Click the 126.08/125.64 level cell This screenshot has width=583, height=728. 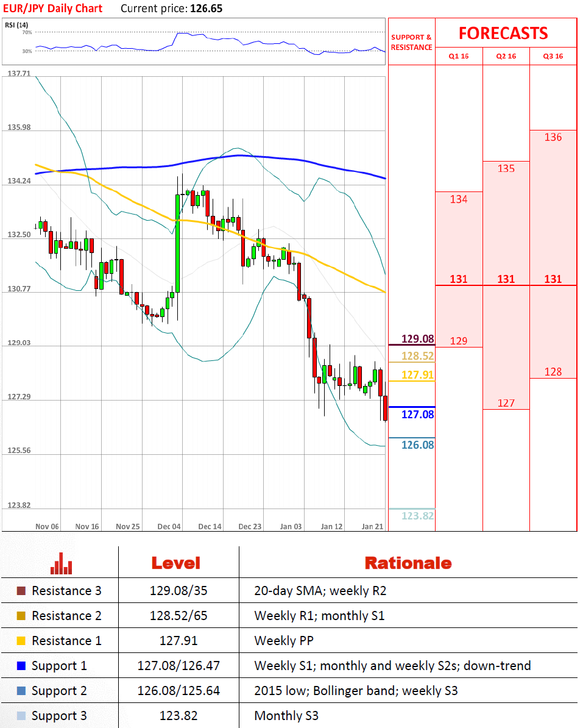pos(178,691)
